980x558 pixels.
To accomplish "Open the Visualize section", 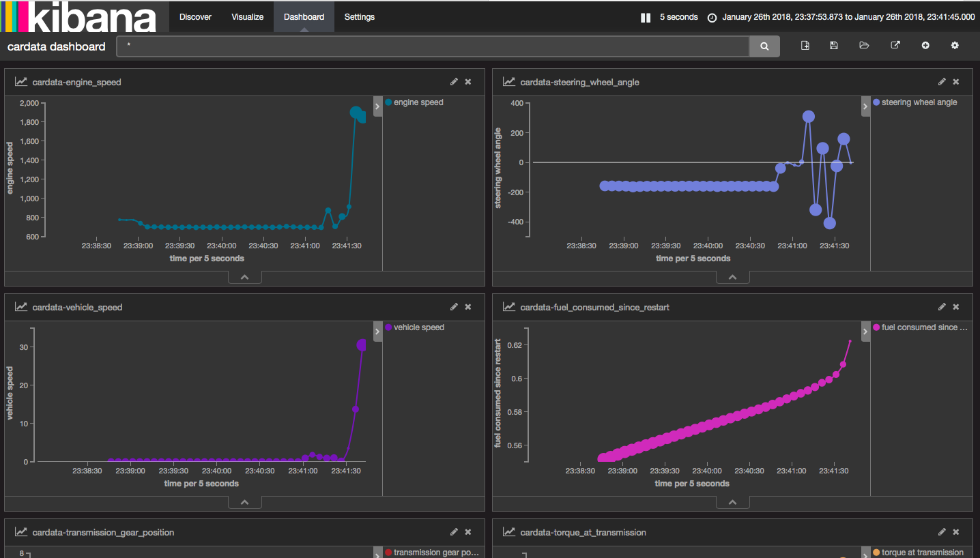I will coord(247,16).
